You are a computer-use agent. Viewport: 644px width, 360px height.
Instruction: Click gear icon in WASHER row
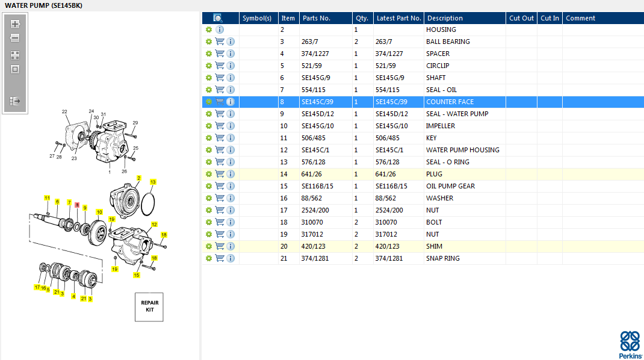[209, 198]
